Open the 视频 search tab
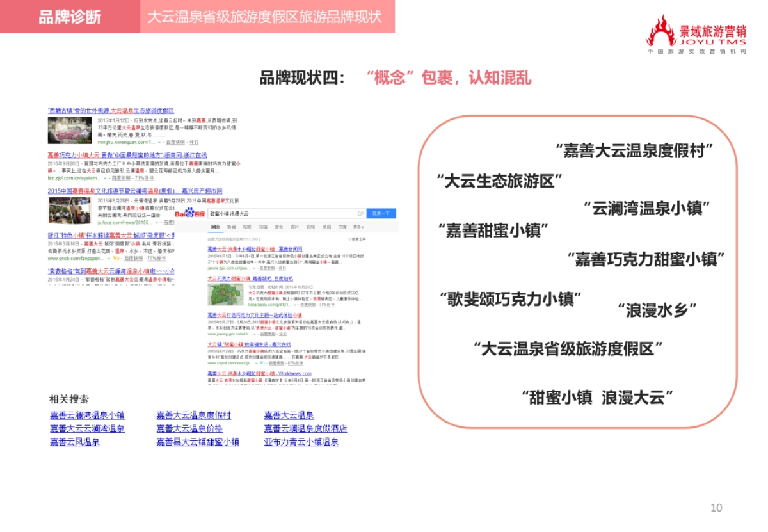 point(311,227)
